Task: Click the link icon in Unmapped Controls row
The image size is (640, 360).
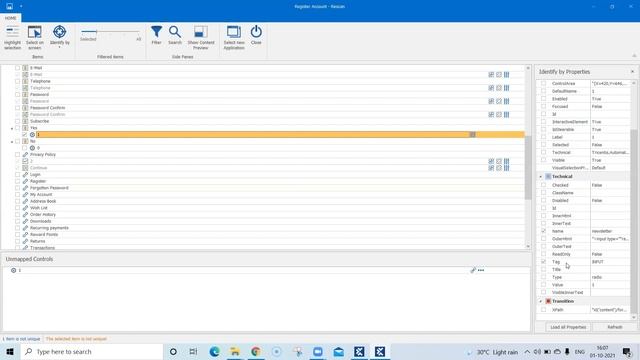Action: [473, 270]
